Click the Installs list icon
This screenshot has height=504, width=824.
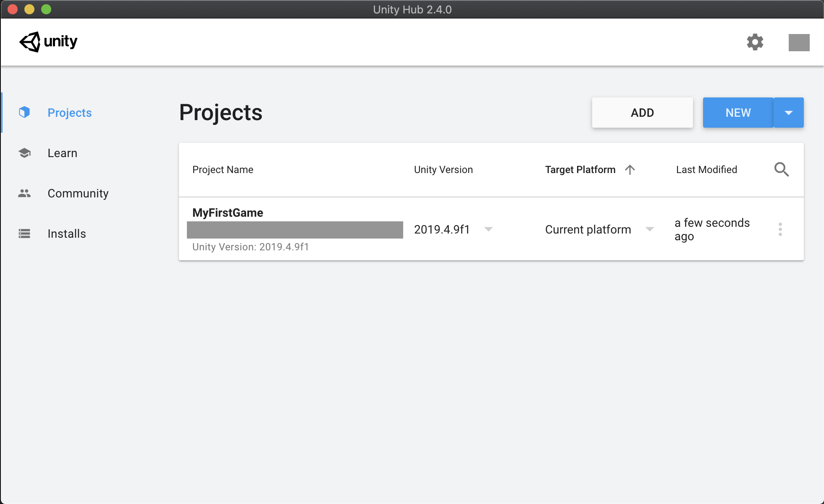click(24, 234)
